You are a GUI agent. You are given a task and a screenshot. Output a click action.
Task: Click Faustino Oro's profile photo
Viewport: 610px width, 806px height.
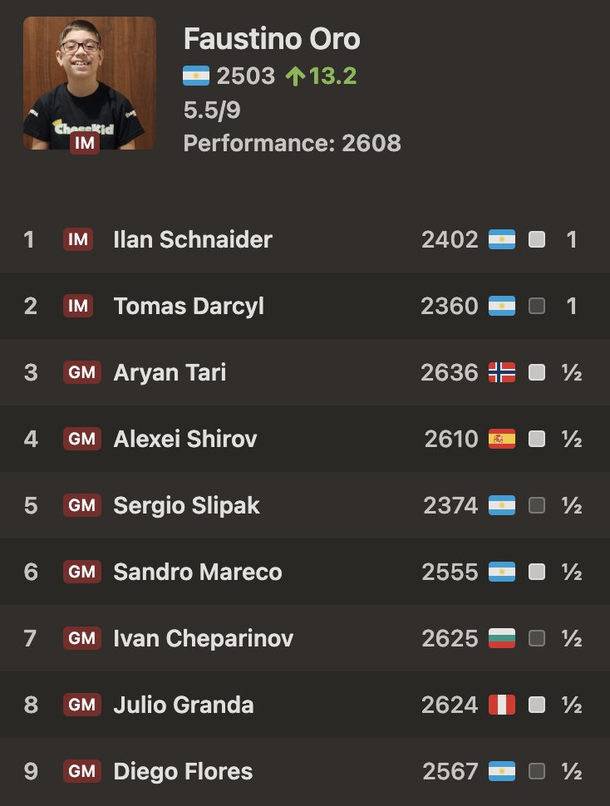point(89,82)
